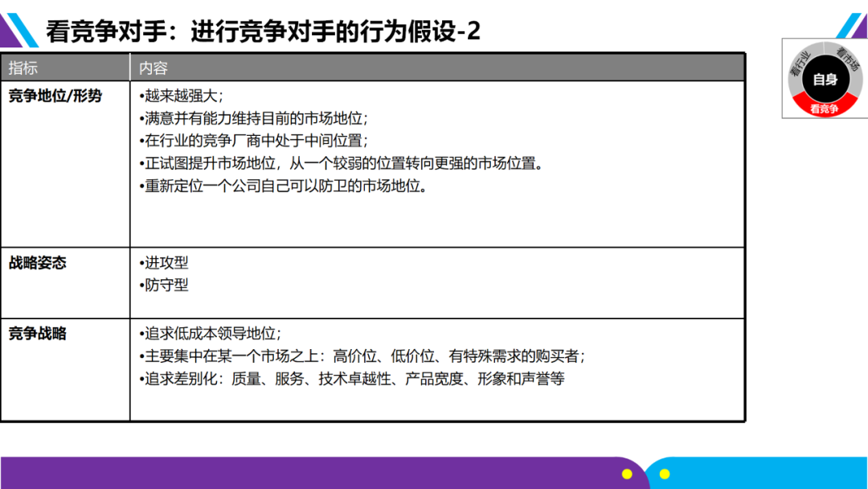868x489 pixels.
Task: Click the 看行业 segment of the circular diagram
Action: (x=800, y=65)
